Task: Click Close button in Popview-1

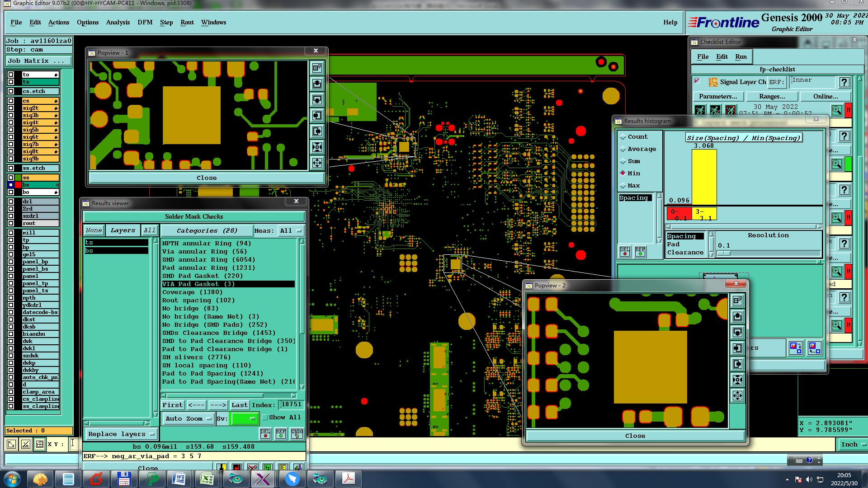Action: (207, 178)
